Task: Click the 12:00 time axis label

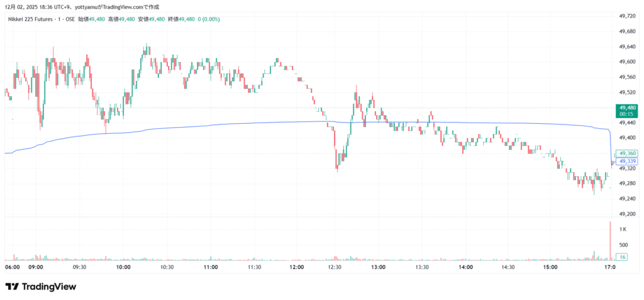Action: (297, 267)
